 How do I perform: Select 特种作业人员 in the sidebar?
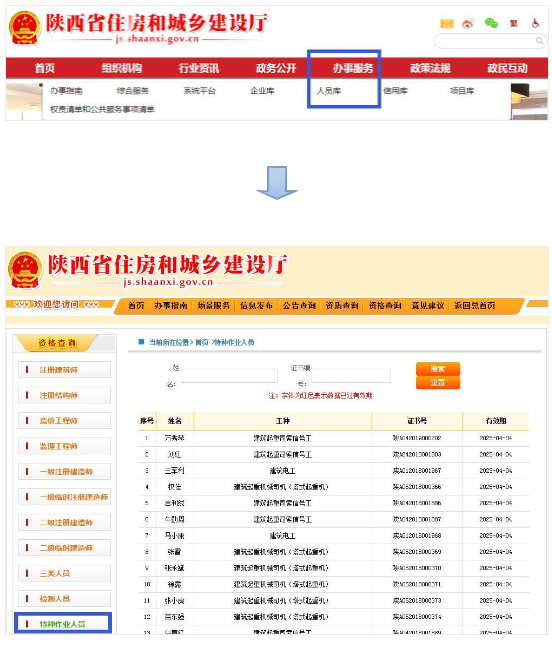63,623
